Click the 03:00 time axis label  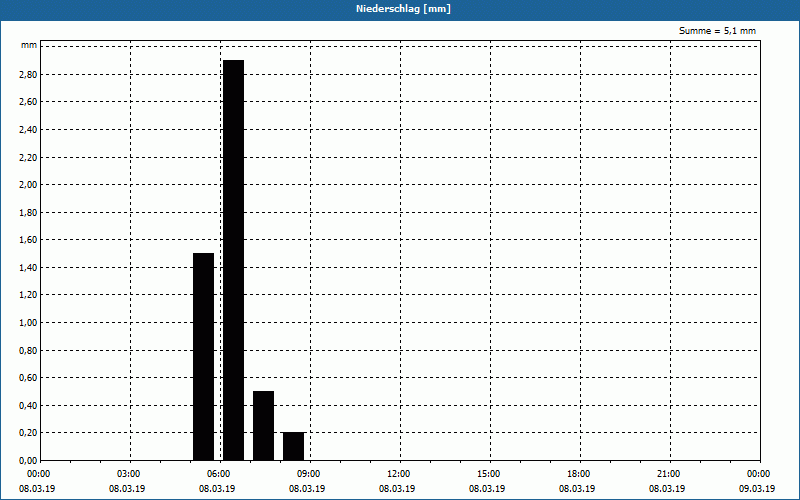(129, 474)
